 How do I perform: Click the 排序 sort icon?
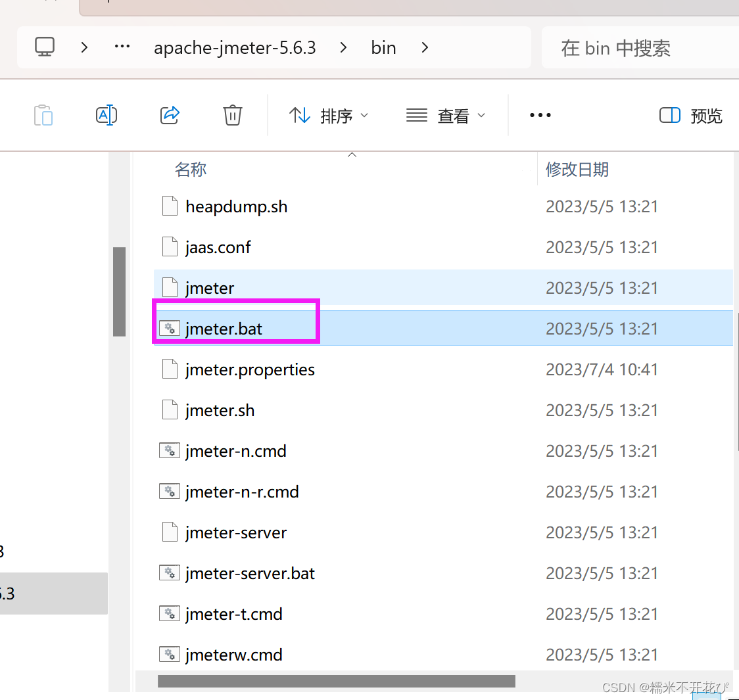[300, 115]
